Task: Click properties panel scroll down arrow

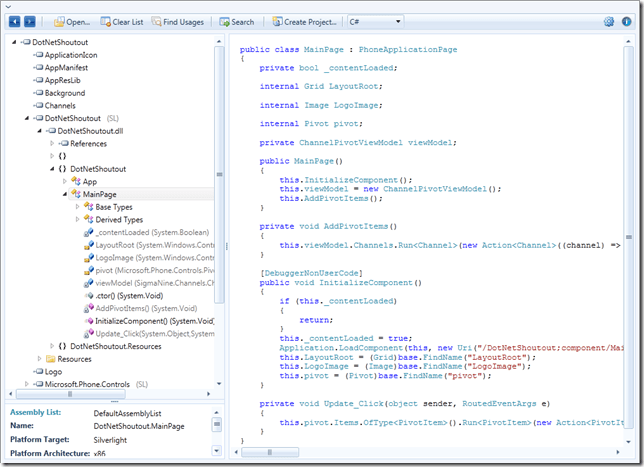Action: coord(217,451)
